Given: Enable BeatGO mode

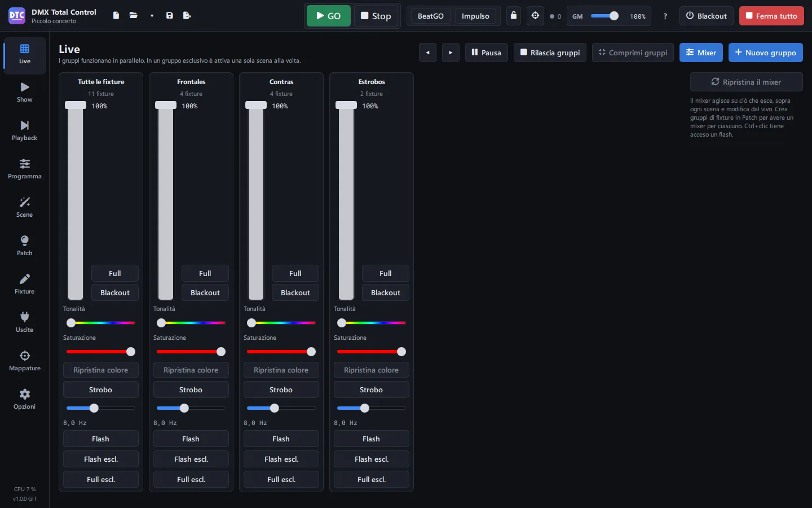Looking at the screenshot, I should (431, 16).
